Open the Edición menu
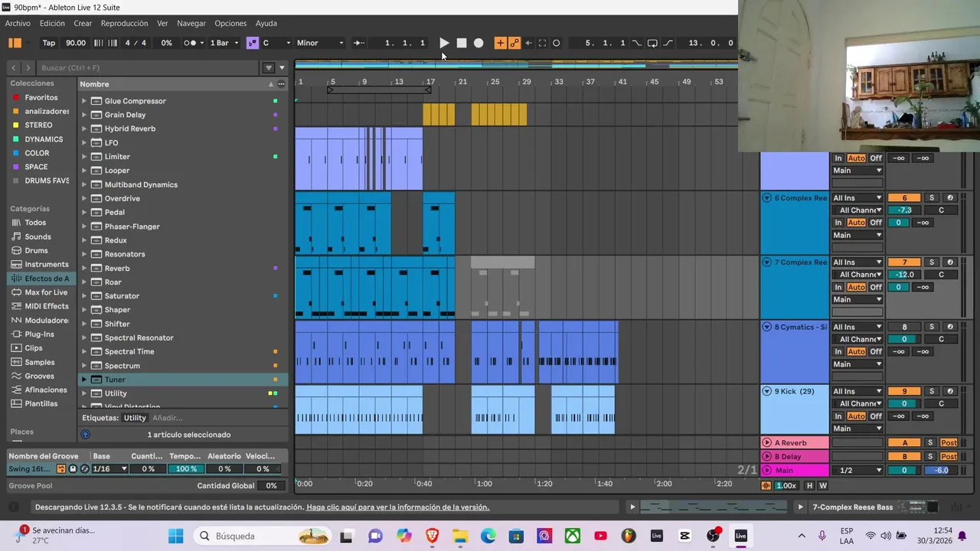Viewport: 980px width, 551px height. (52, 23)
